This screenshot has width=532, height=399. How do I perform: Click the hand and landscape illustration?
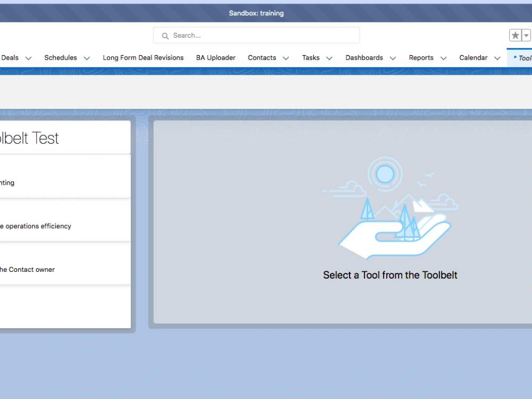(x=390, y=207)
